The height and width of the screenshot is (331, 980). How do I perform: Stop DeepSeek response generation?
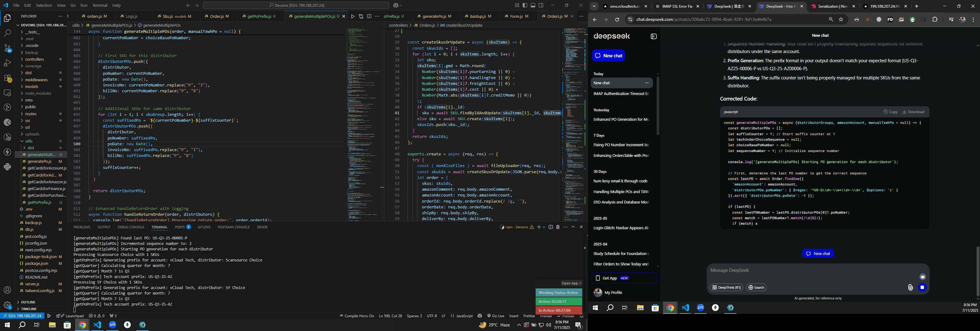(x=922, y=287)
